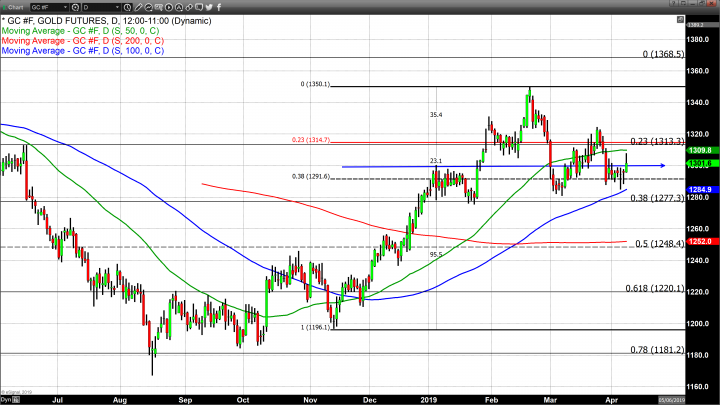
Task: Click the play replay icon
Action: click(x=169, y=7)
